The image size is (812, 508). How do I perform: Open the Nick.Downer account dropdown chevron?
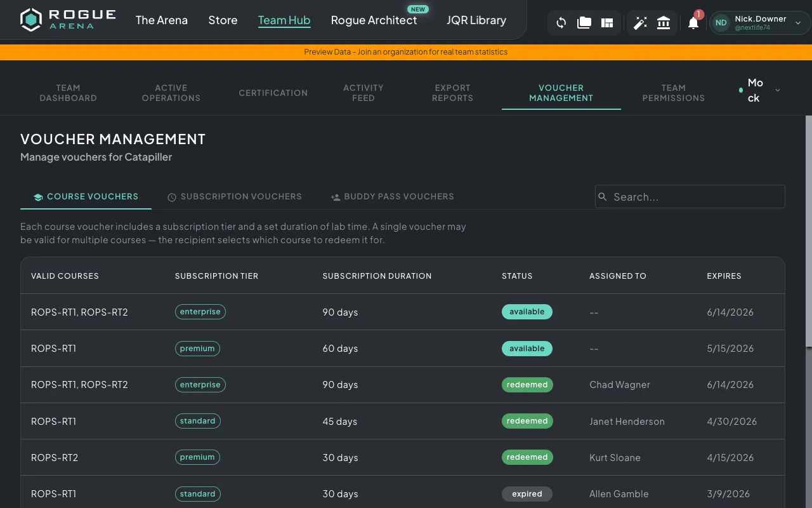[x=797, y=22]
